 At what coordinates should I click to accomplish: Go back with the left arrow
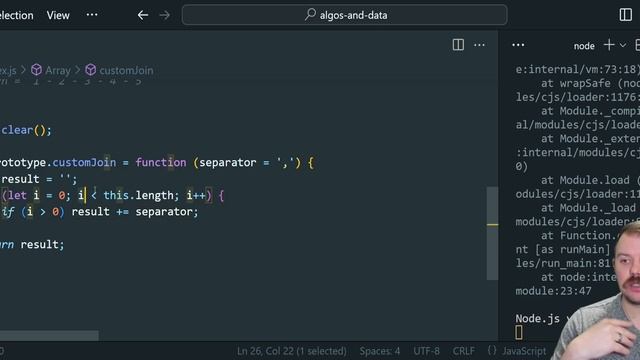[x=142, y=15]
